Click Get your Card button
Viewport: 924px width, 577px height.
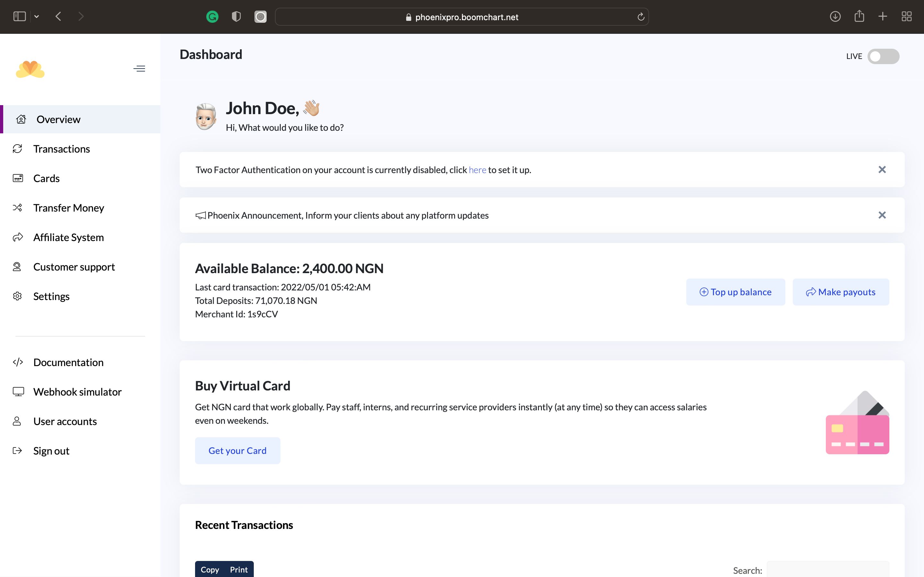[x=237, y=451]
